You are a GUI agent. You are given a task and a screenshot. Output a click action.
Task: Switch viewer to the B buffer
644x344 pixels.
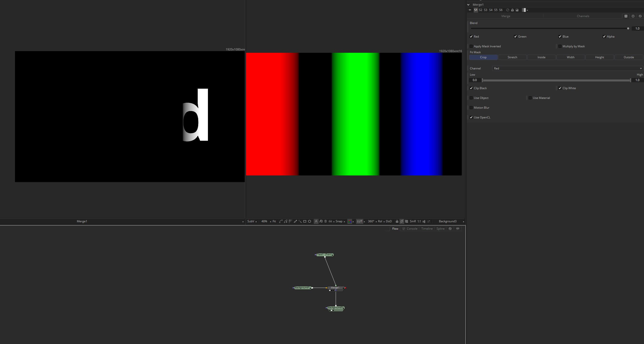pos(325,221)
